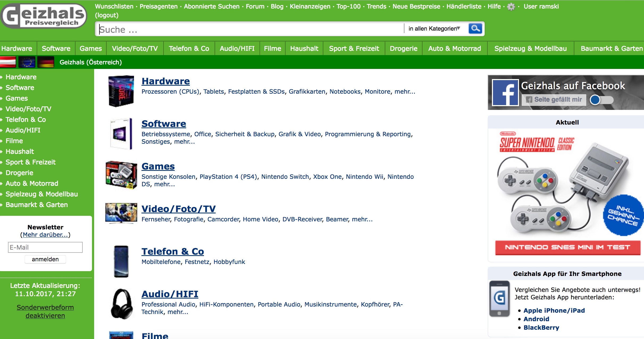This screenshot has height=339, width=644.
Task: Click the Games SNES console thumbnail
Action: (121, 175)
